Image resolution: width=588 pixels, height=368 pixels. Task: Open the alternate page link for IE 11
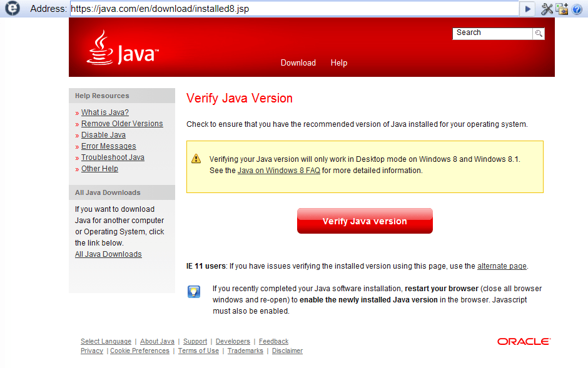(502, 266)
